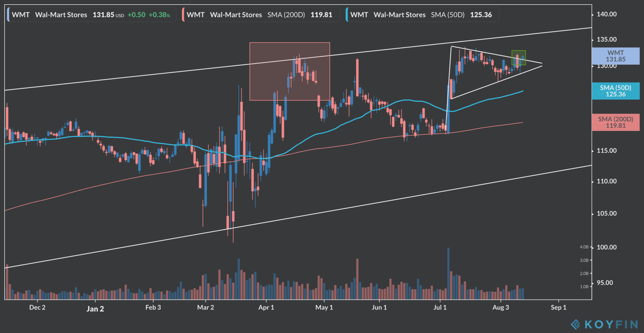Click the +0.50 price change value
The height and width of the screenshot is (333, 644).
point(136,15)
